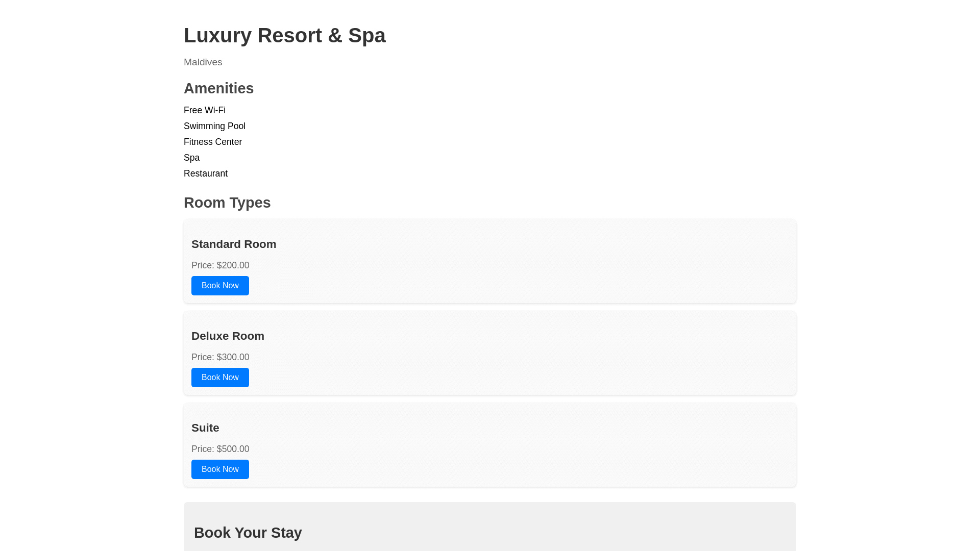Click the Spa amenity list item
The image size is (980, 551).
click(192, 158)
